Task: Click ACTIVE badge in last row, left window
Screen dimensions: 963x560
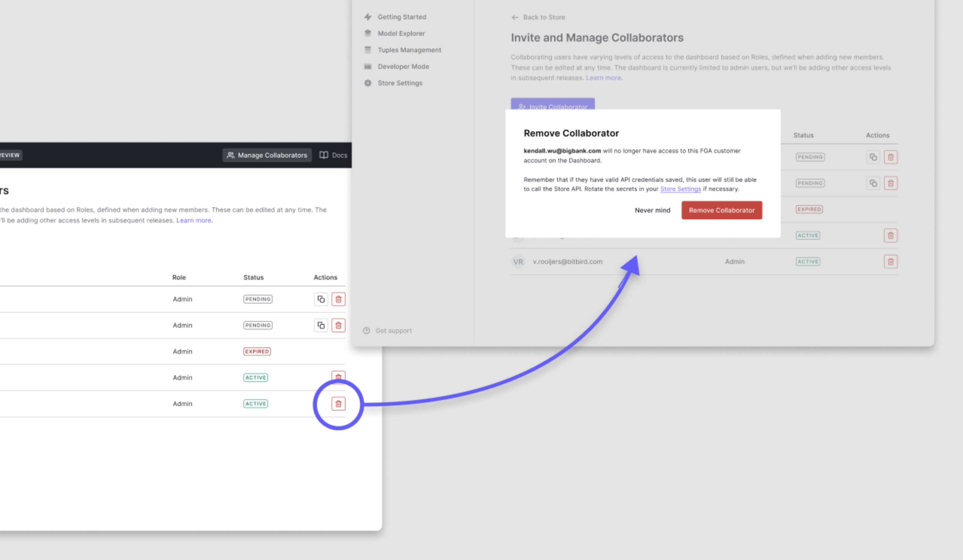Action: (x=256, y=404)
